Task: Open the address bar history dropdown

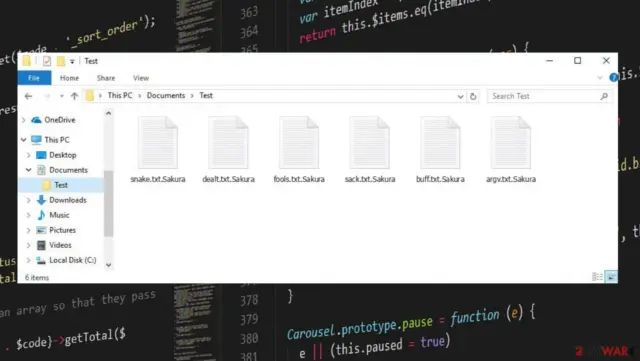Action: 460,96
